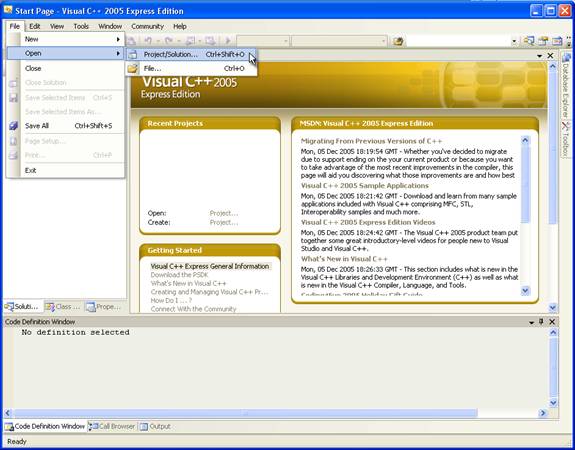575x450 pixels.
Task: Click the Undo toolbar icon
Action: pyautogui.click(x=148, y=41)
